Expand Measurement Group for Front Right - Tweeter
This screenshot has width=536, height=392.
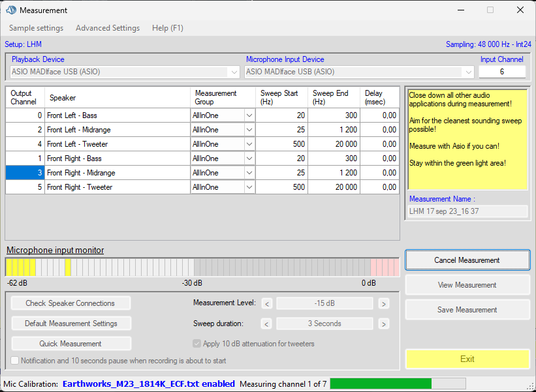click(x=249, y=187)
